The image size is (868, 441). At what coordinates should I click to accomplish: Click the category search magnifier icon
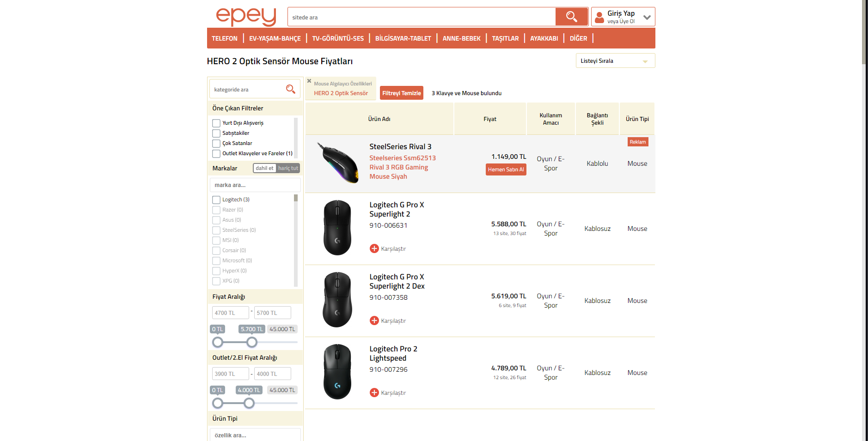click(290, 89)
